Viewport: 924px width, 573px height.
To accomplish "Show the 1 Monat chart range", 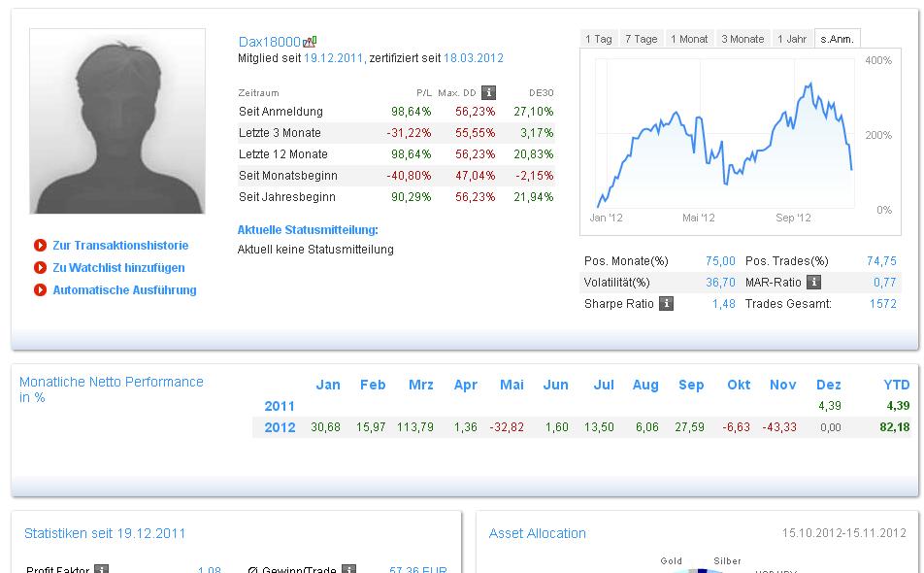I will [x=689, y=39].
